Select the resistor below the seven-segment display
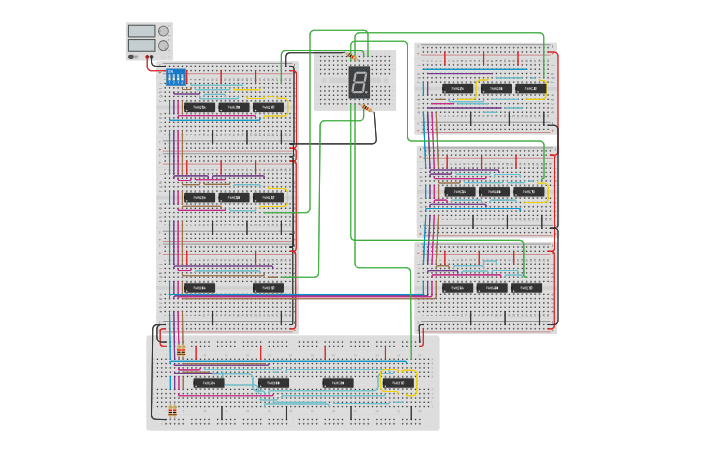The width and height of the screenshot is (725, 453). (x=368, y=107)
